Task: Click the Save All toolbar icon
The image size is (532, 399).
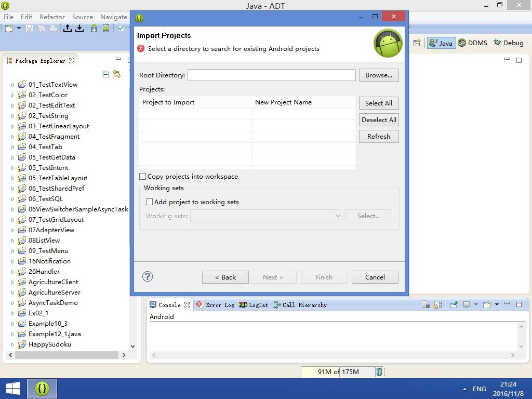Action: pos(42,28)
